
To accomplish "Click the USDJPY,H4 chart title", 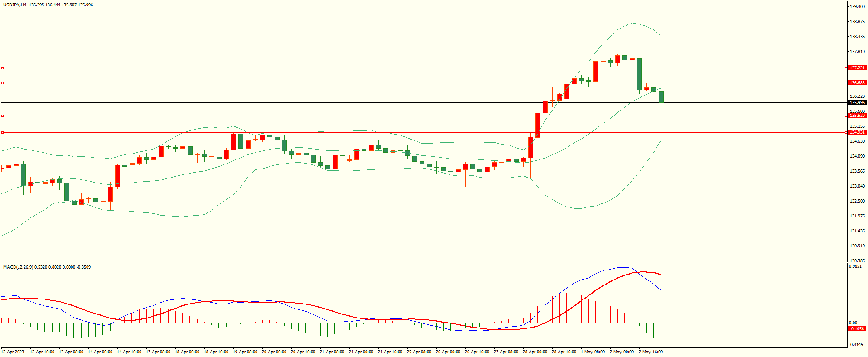I will [15, 5].
